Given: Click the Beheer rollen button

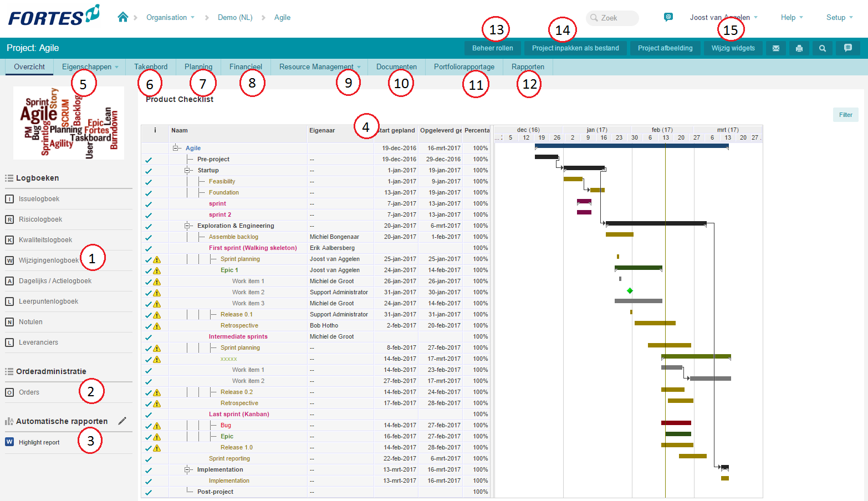Looking at the screenshot, I should tap(493, 48).
